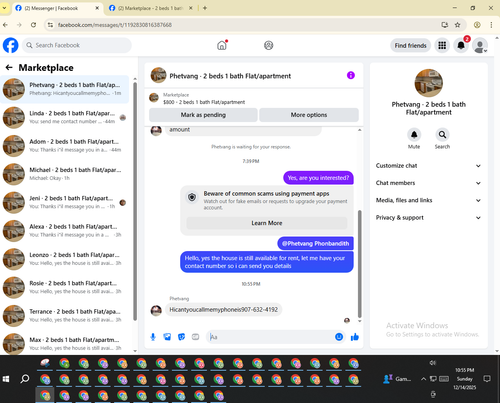Expand Privacy & support section
Screen dimensions: 500x403
428,218
